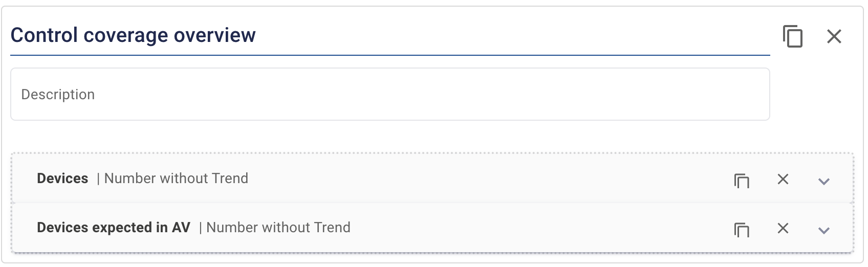Click the word 'Control' in the title
Screen dimensions: 868x267
pyautogui.click(x=44, y=35)
